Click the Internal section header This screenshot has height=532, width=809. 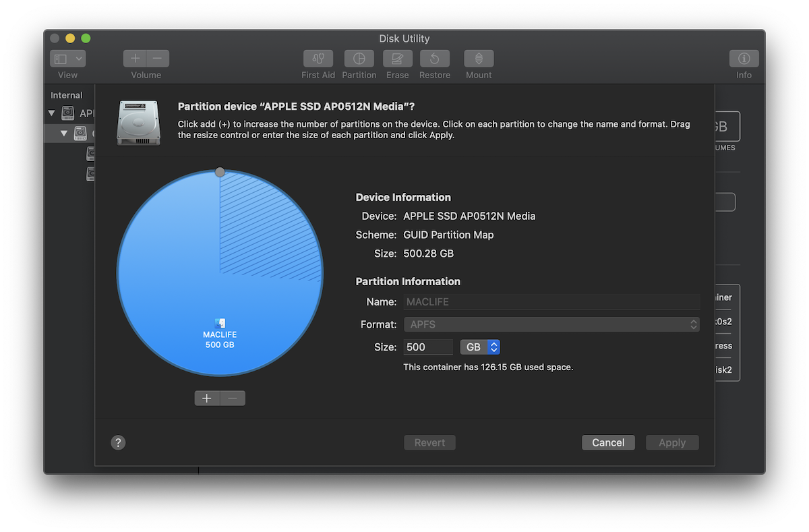[x=67, y=95]
